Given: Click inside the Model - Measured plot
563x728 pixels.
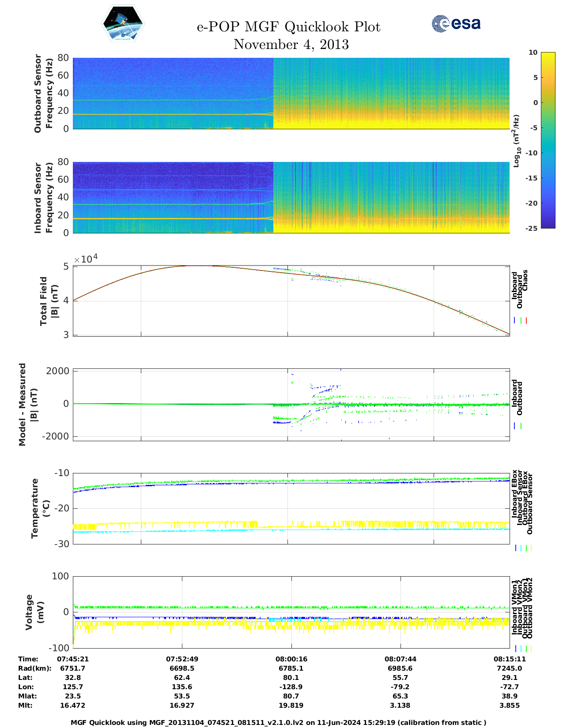Looking at the screenshot, I should (x=291, y=404).
